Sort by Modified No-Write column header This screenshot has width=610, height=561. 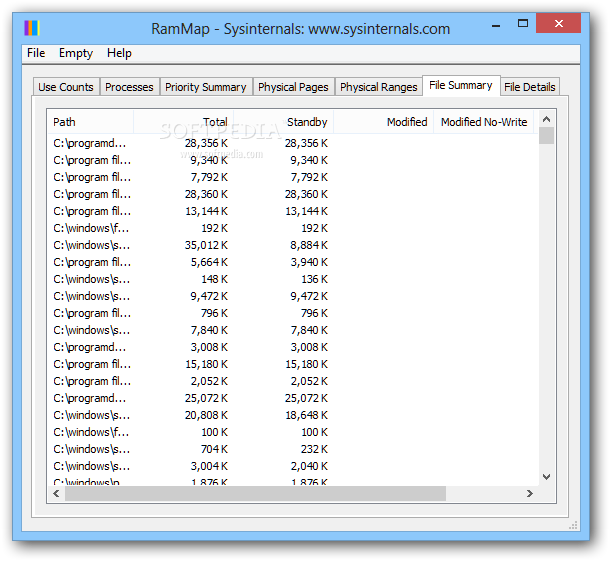click(x=484, y=122)
